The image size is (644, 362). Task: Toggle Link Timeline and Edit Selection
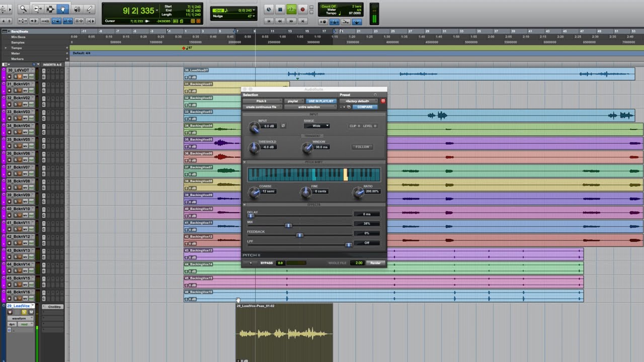click(67, 21)
